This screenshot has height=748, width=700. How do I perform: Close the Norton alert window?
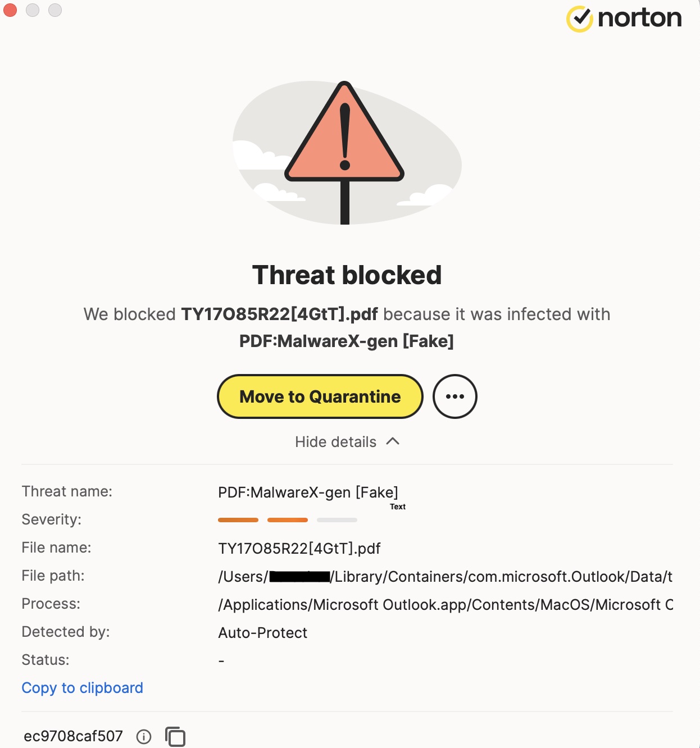pyautogui.click(x=10, y=10)
